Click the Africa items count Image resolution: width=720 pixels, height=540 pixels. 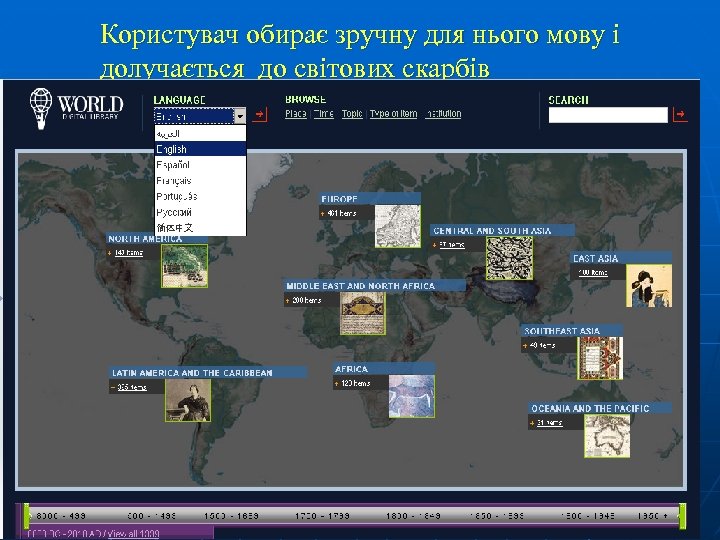tap(355, 383)
